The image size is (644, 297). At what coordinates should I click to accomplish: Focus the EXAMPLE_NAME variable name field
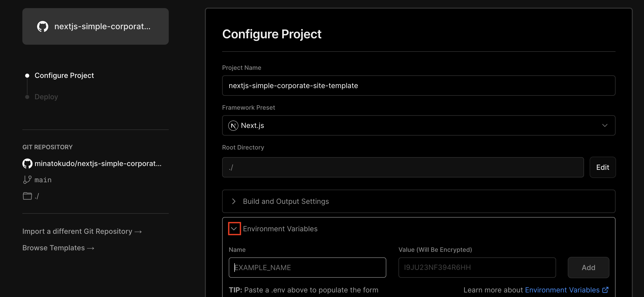(x=307, y=267)
